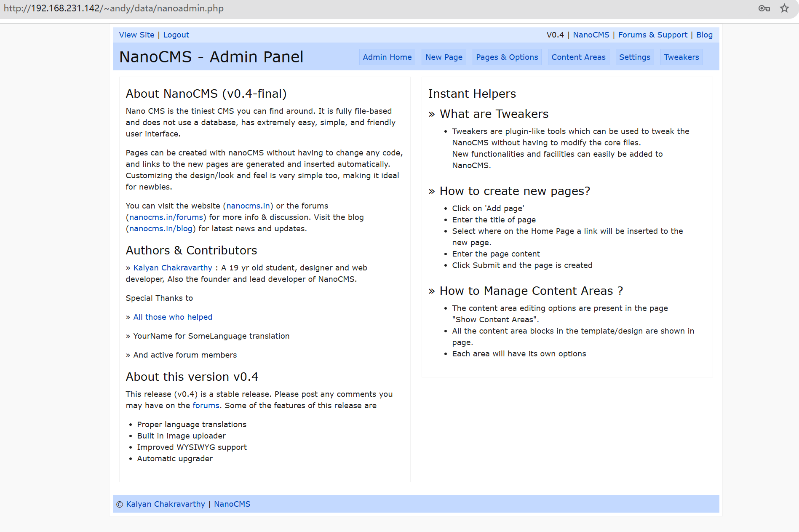Click the 'Instant Helpers' heading
799x532 pixels.
[x=472, y=94]
